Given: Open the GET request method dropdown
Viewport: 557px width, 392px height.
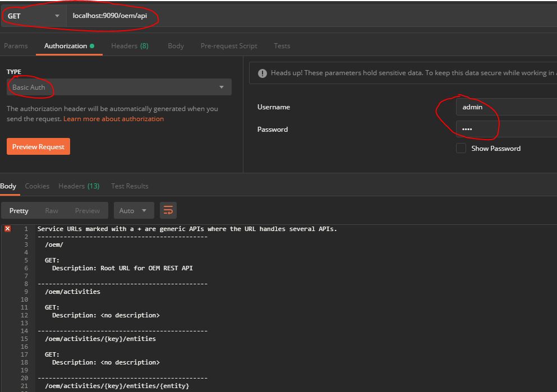Looking at the screenshot, I should [33, 16].
